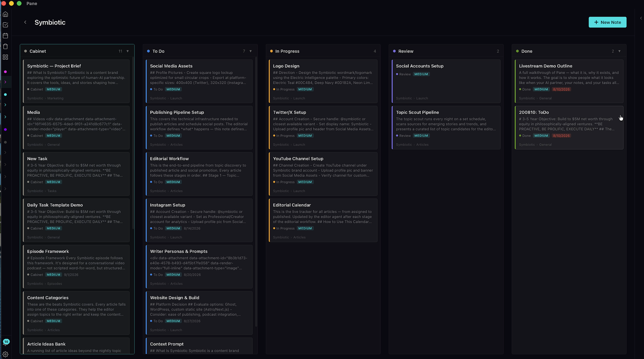Open Settings gear icon

point(5,354)
